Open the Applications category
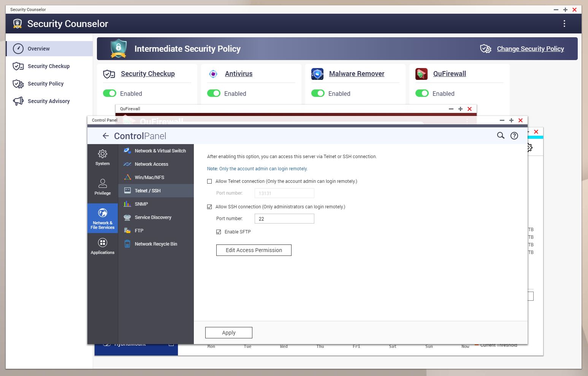 (x=102, y=246)
